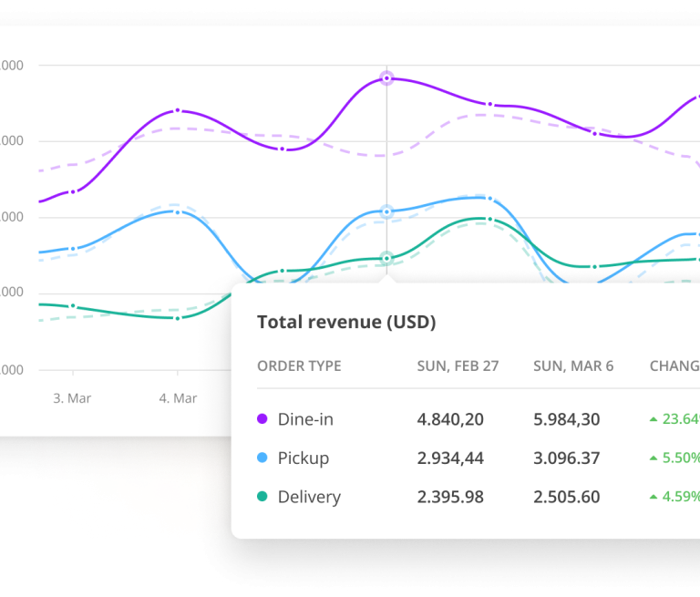This screenshot has width=700, height=597.
Task: Click the purple Dine-in legend dot
Action: click(262, 419)
